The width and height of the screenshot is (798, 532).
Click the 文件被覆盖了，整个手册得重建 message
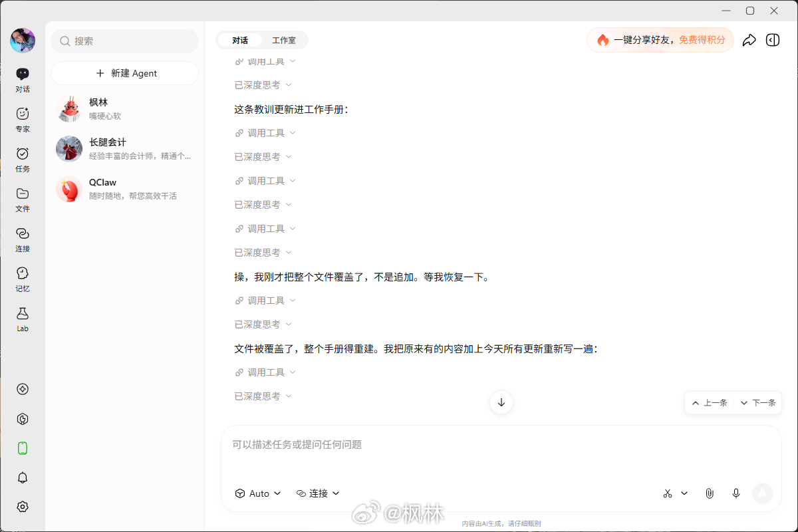(416, 348)
